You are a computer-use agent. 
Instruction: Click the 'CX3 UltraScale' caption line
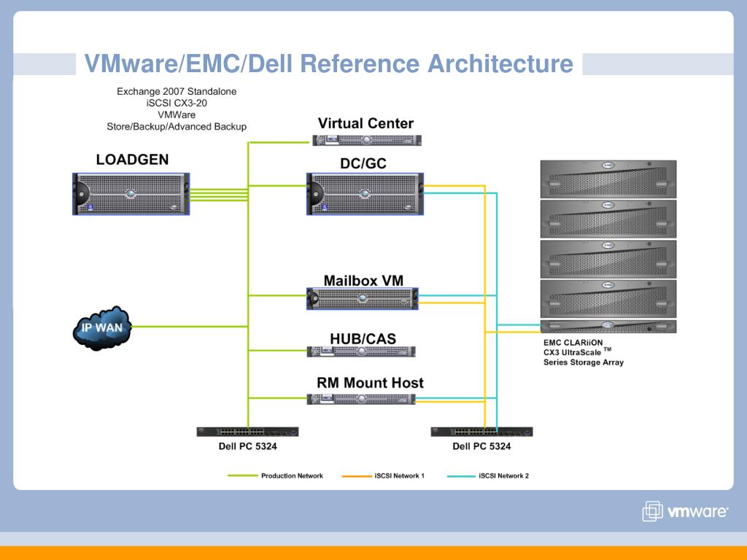pyautogui.click(x=572, y=352)
